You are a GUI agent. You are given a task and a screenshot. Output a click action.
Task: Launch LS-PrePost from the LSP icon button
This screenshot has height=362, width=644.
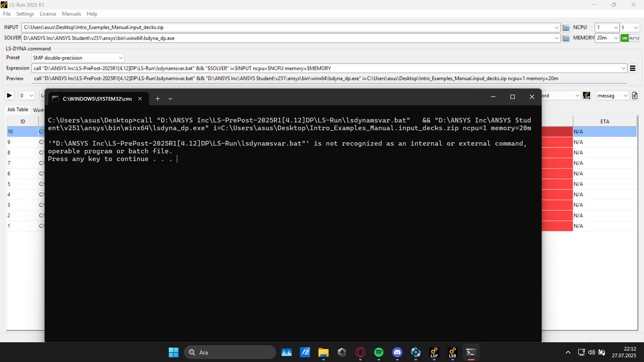(x=587, y=96)
